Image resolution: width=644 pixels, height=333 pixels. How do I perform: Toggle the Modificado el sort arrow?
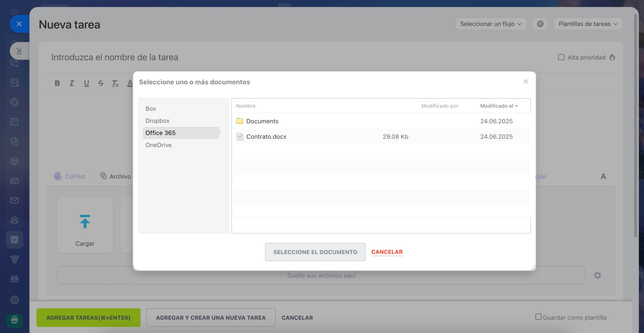coord(516,106)
